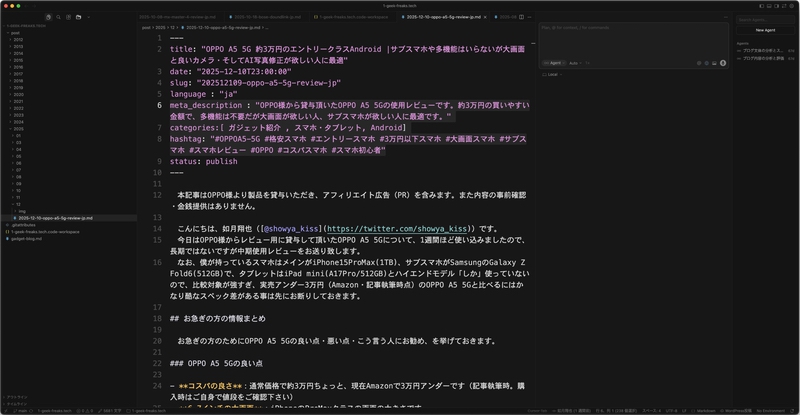Open the editor tab bar more actions menu
800x415 pixels.
point(529,17)
